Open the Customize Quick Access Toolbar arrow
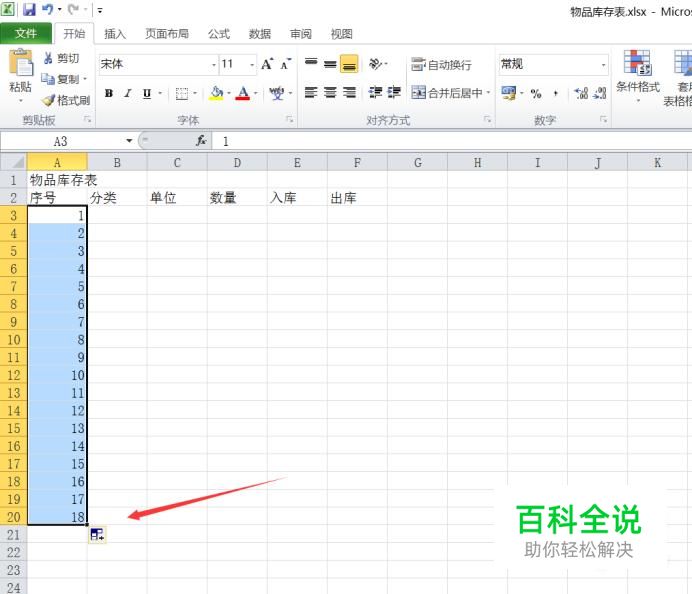The image size is (692, 594). pyautogui.click(x=100, y=10)
